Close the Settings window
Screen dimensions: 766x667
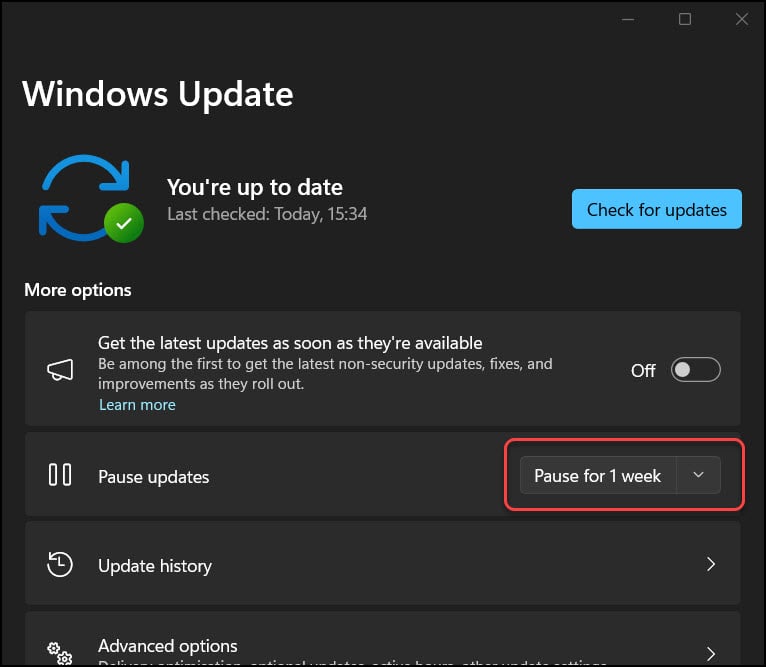(x=742, y=20)
